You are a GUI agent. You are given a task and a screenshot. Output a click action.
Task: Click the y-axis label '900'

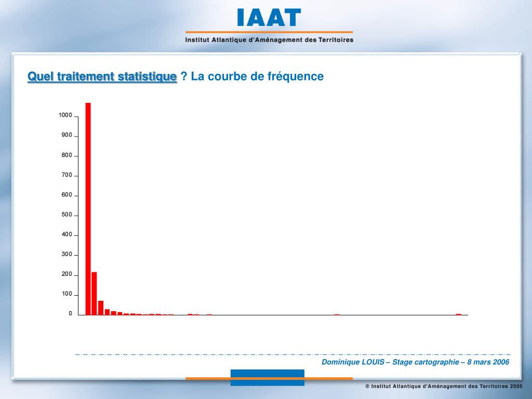click(x=67, y=135)
